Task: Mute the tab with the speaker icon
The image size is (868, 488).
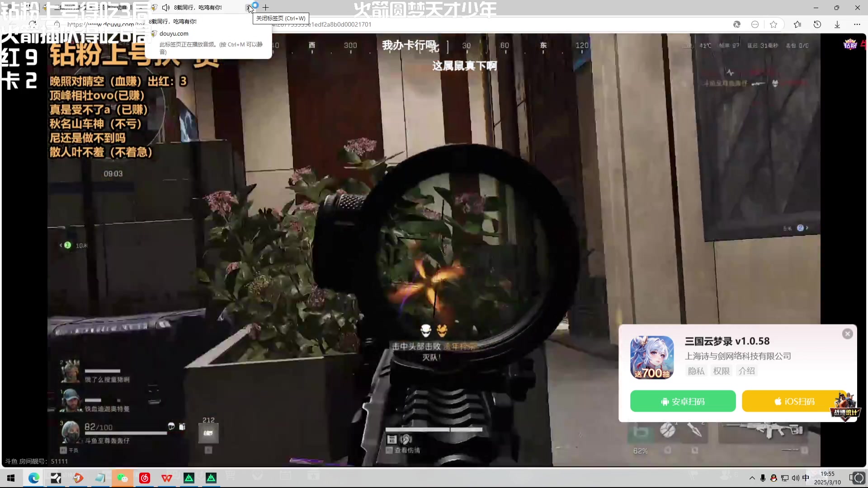Action: tap(166, 8)
